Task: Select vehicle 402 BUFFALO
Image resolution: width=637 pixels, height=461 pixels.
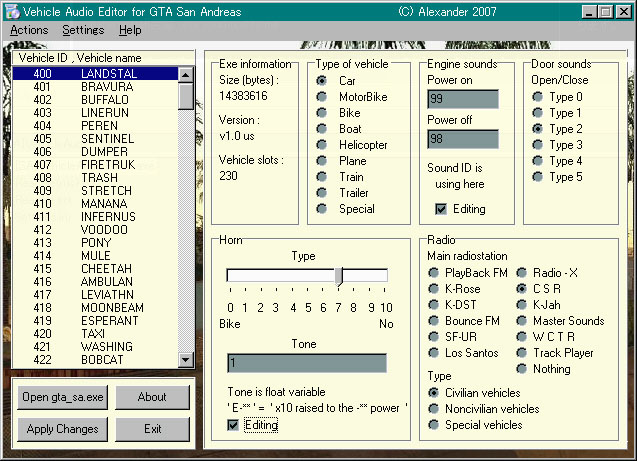Action: click(95, 100)
